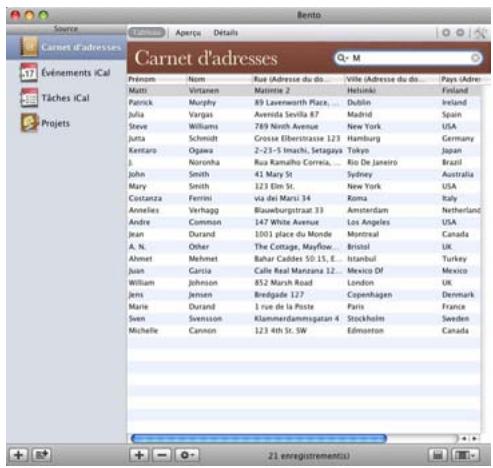The image size is (493, 468).
Task: Open the magnifier search options dropdown
Action: coord(342,58)
